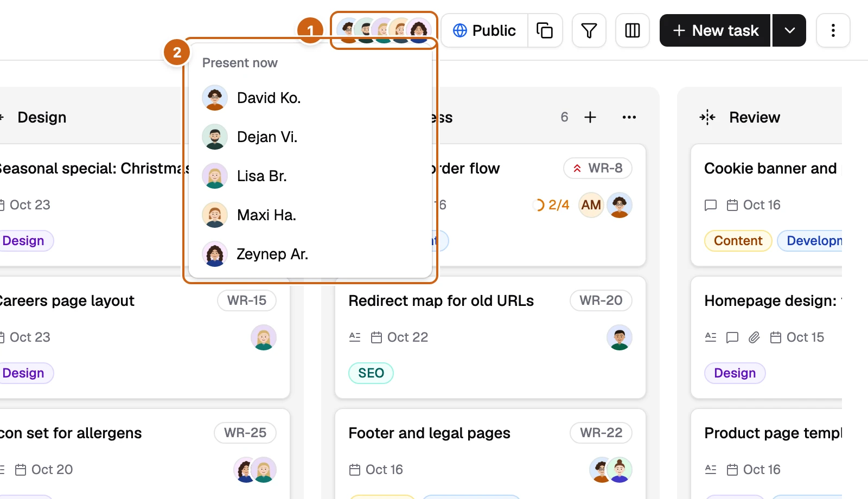Image resolution: width=868 pixels, height=499 pixels.
Task: Open the Public visibility dropdown
Action: 484,30
